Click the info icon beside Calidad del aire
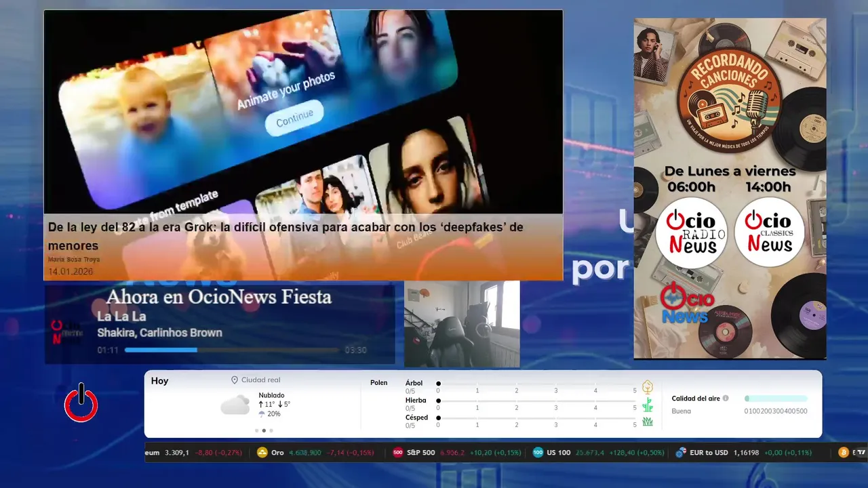Screen dimensions: 868x488 (x=726, y=399)
